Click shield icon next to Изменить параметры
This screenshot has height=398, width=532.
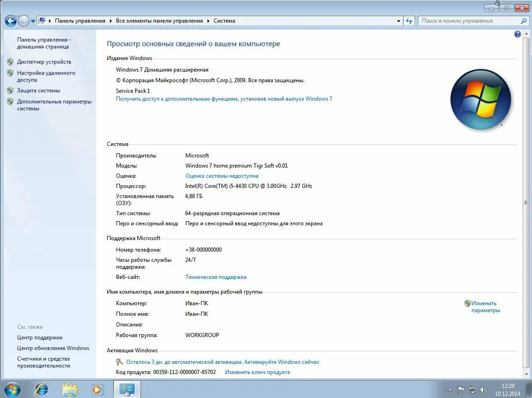pos(468,303)
